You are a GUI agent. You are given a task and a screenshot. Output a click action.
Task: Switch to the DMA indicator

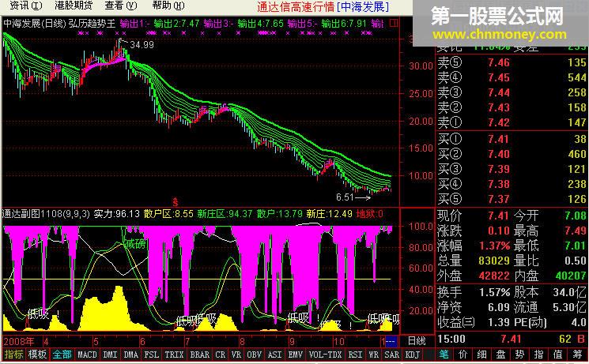[x=130, y=355]
